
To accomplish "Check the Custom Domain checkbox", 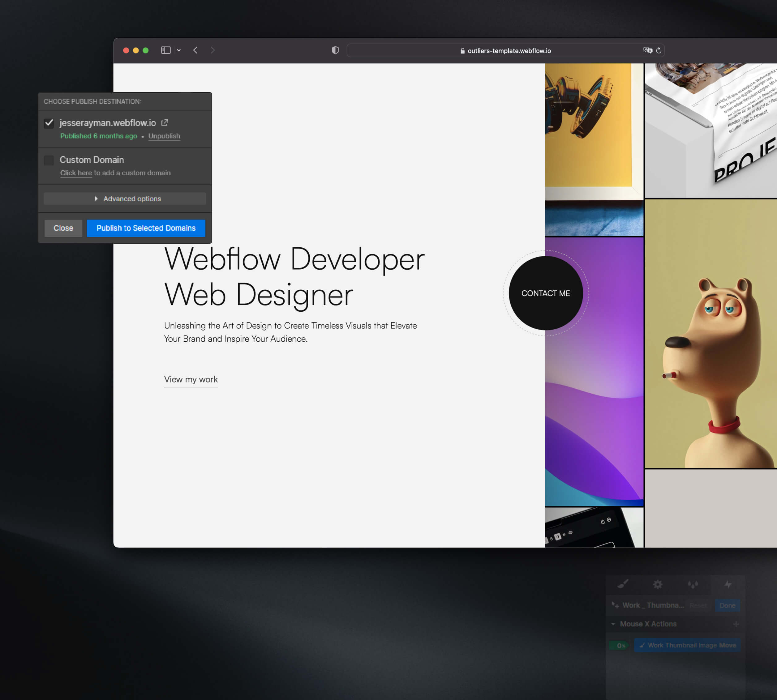I will coord(49,160).
